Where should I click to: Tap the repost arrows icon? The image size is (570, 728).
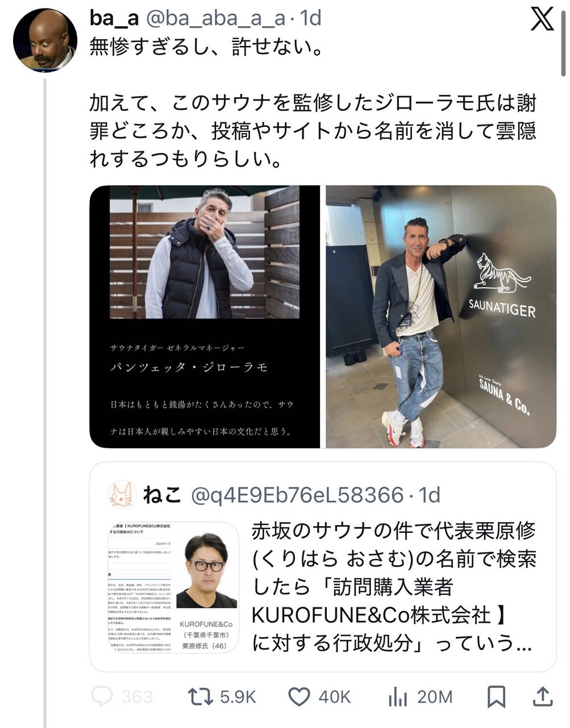point(201,696)
